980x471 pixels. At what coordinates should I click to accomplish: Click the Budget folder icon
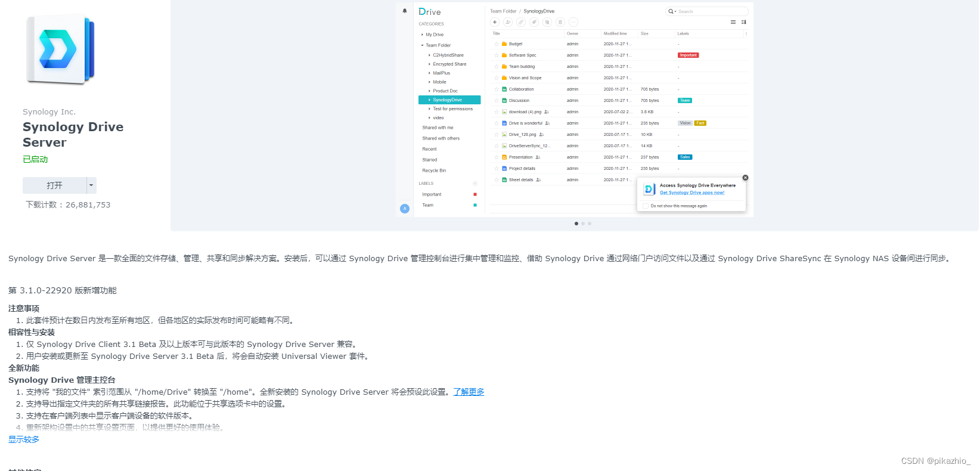504,44
